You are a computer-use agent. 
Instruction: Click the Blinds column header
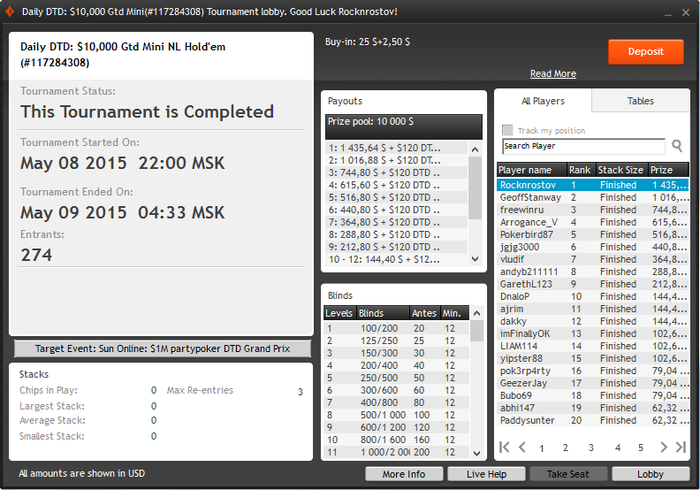pyautogui.click(x=383, y=313)
